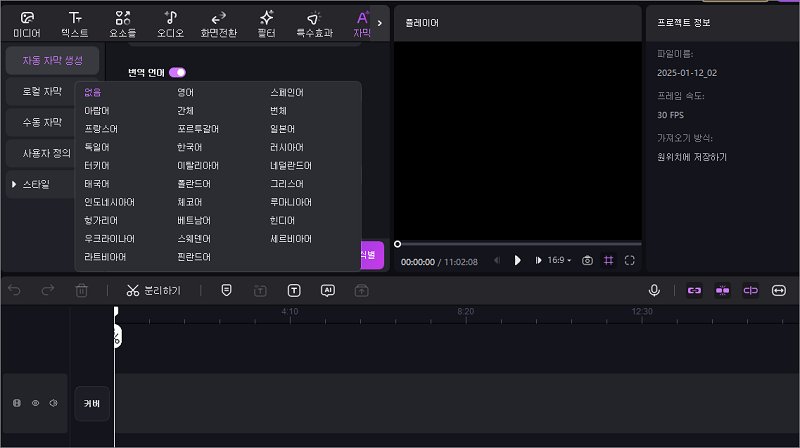Click the 분리하기 split button
Screen dimensions: 800x448
[154, 291]
